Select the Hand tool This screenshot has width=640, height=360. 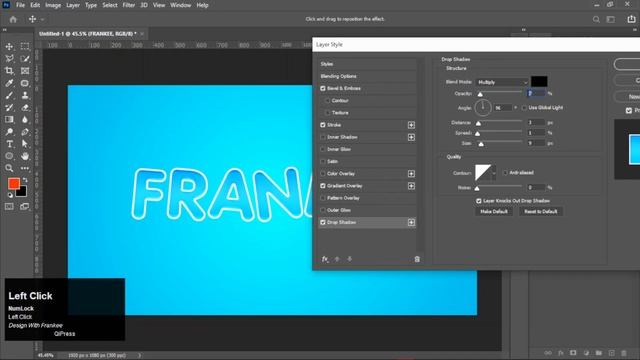tap(25, 156)
